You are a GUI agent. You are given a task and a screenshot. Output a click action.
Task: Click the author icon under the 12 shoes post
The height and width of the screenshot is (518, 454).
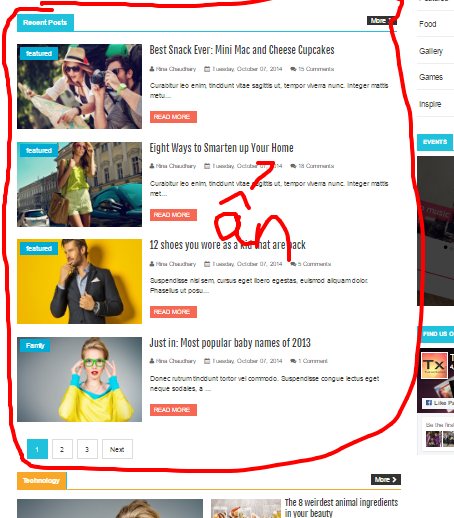(152, 264)
